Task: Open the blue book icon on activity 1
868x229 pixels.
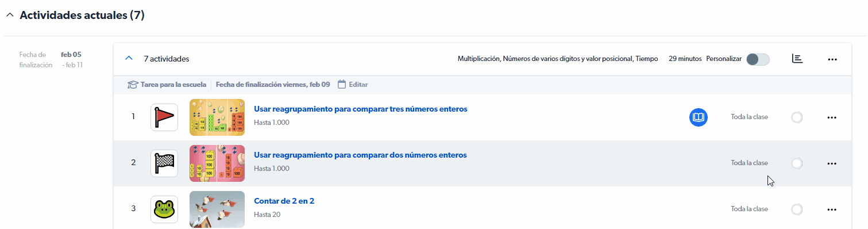Action: [699, 117]
